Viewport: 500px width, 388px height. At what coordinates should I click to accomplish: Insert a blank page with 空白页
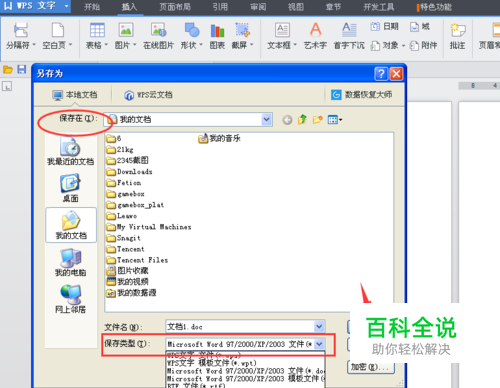58,30
